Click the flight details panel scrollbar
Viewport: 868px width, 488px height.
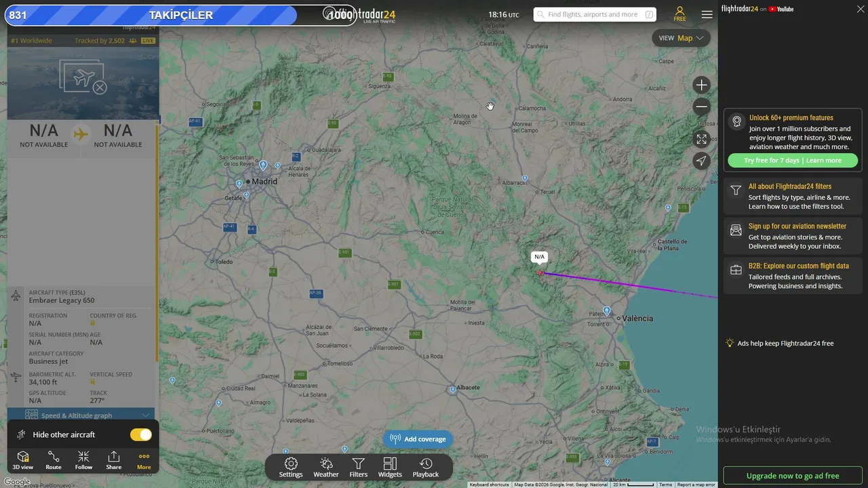pos(157,243)
